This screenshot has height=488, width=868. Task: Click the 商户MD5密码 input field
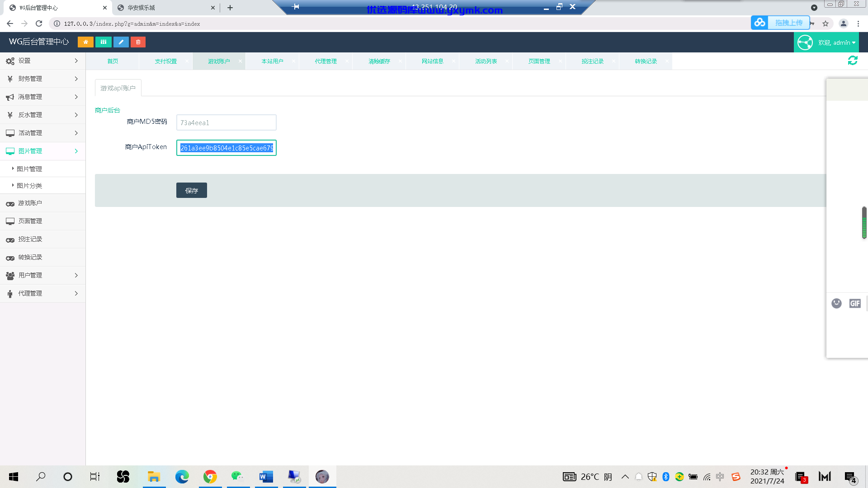(226, 122)
